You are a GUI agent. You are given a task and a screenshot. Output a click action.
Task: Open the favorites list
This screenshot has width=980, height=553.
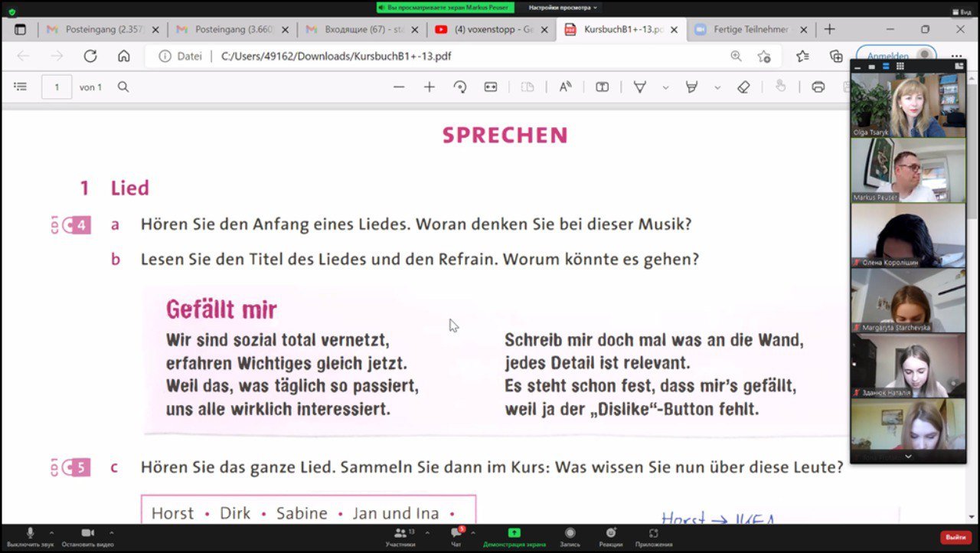click(x=802, y=56)
